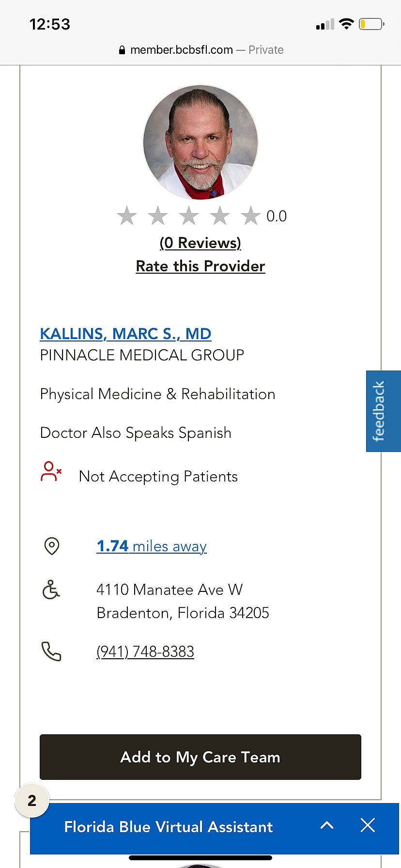Click the fifth rating star
The width and height of the screenshot is (401, 868).
251,216
